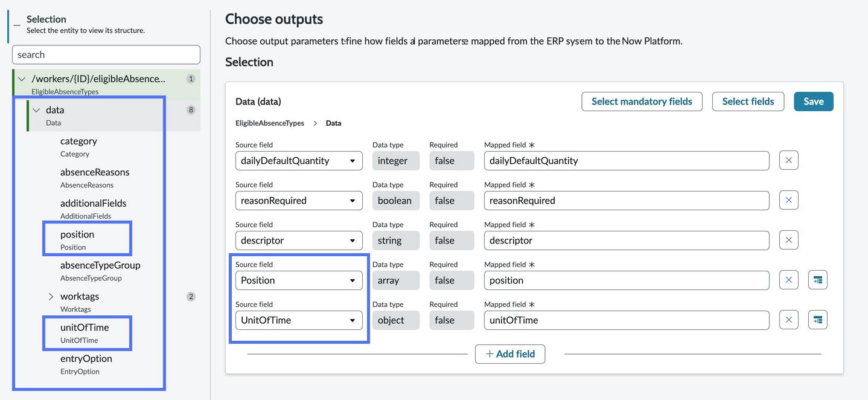
Task: Edit the unitOfTime mapped field
Action: (x=627, y=320)
